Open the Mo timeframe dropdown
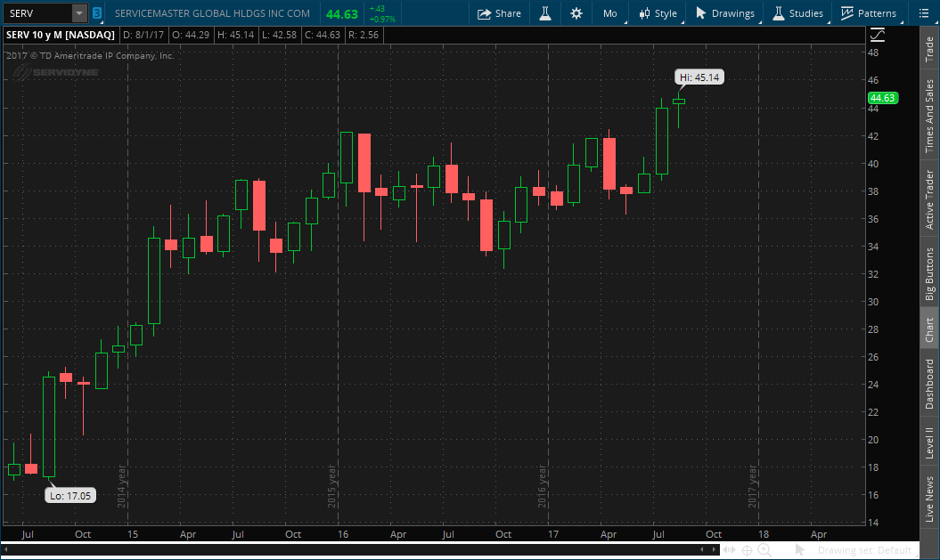The height and width of the screenshot is (560, 940). [x=610, y=13]
